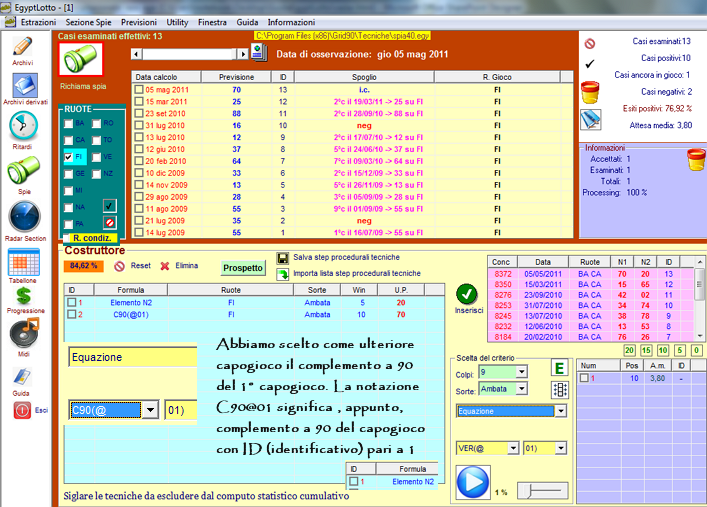This screenshot has width=707, height=507.
Task: Click the yellow bucket icon near Casi negativi
Action: pos(590,92)
